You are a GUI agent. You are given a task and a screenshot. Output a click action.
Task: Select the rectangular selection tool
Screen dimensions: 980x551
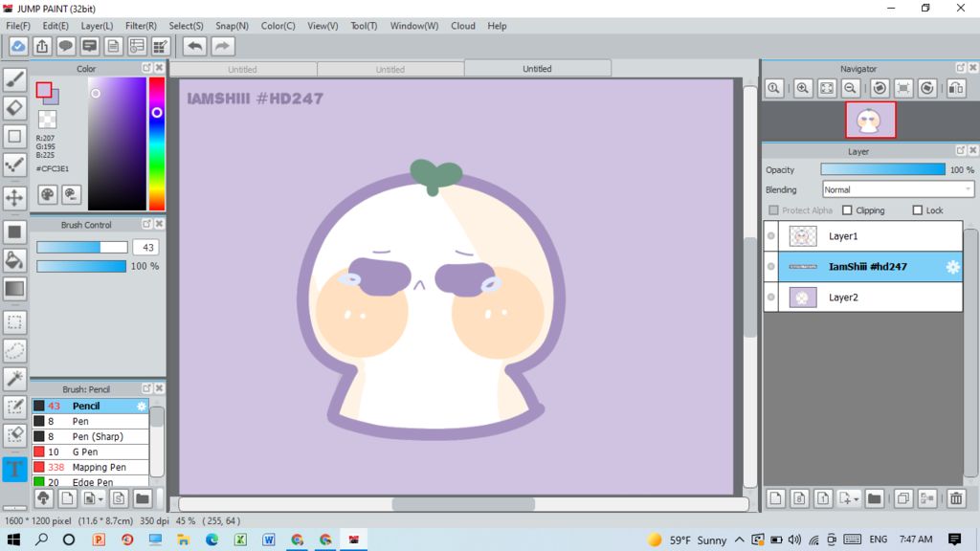tap(14, 322)
